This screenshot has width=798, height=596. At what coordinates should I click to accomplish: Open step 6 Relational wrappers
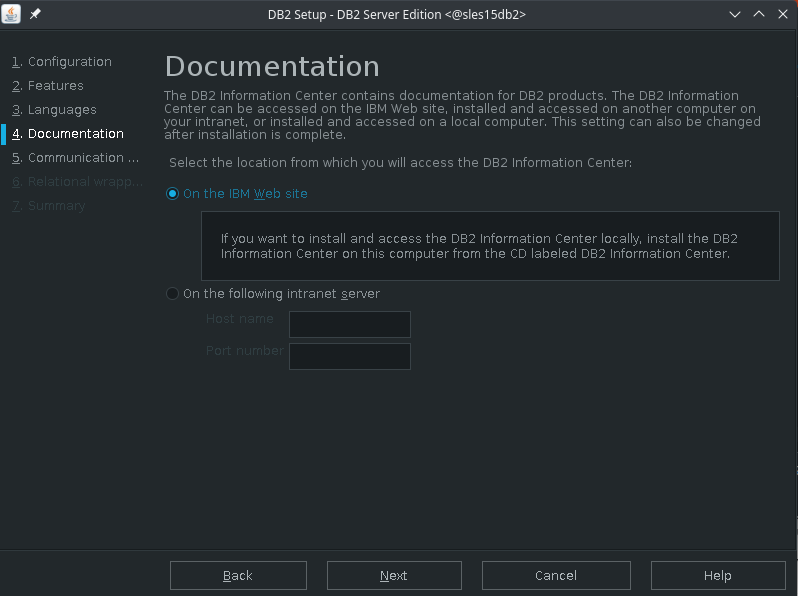tap(77, 182)
